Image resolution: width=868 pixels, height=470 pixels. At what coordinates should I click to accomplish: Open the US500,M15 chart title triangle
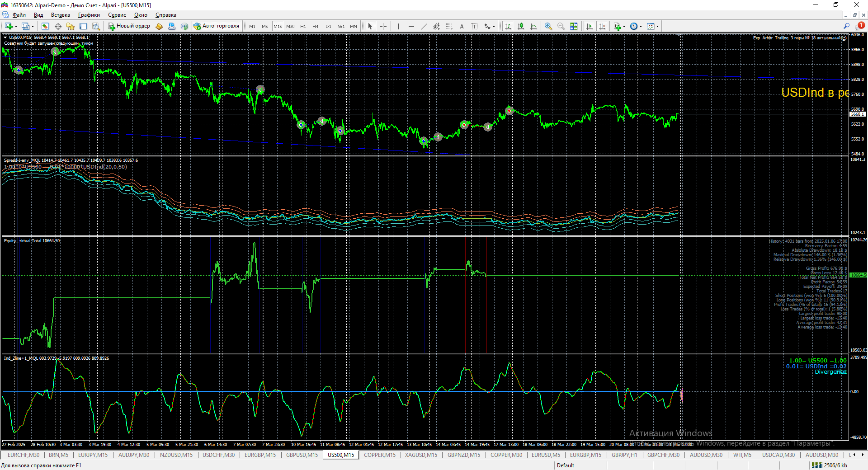[x=5, y=38]
